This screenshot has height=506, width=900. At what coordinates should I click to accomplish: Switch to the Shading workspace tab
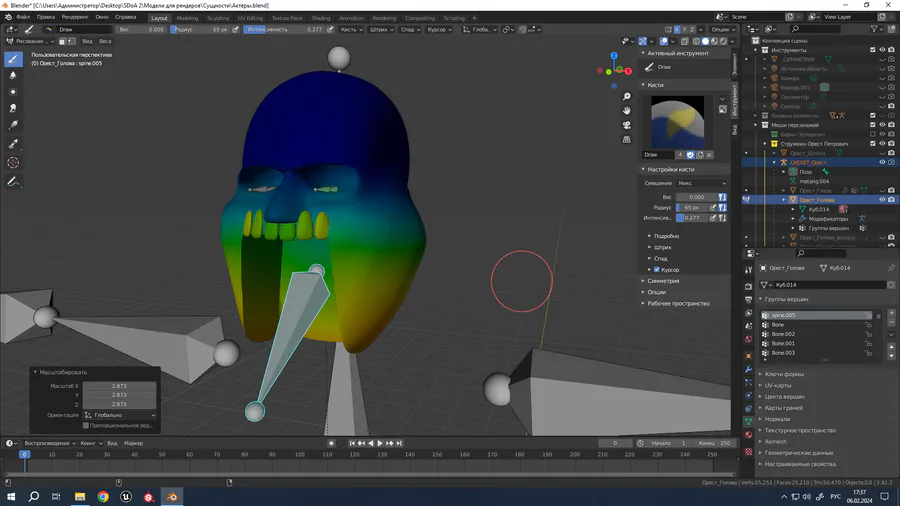pyautogui.click(x=320, y=18)
